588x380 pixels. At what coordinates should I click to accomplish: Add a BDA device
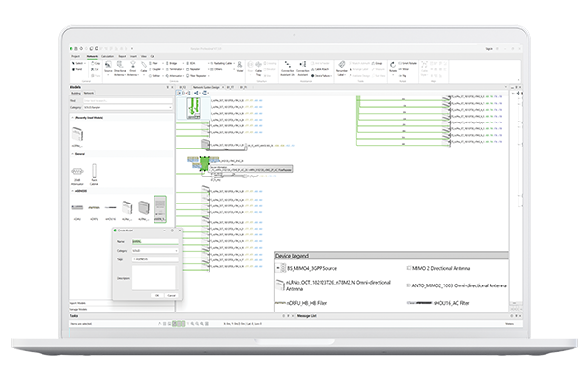(191, 63)
